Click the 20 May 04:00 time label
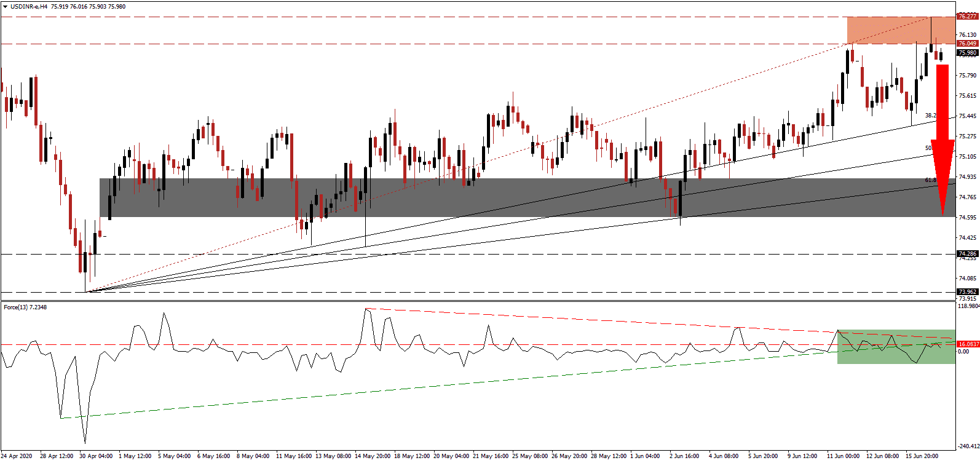 [x=451, y=456]
